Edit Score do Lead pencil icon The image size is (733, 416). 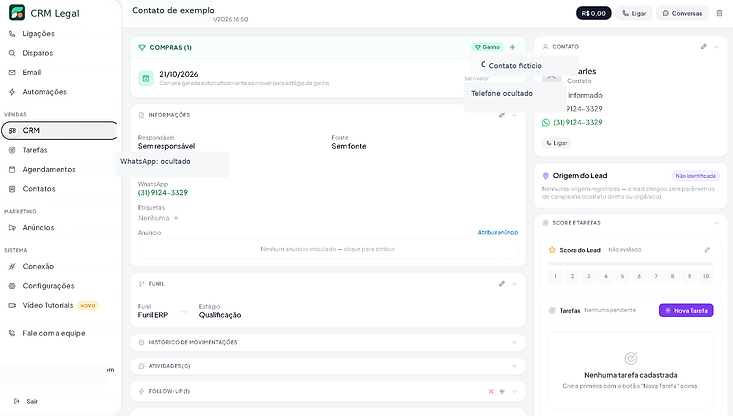click(x=707, y=250)
